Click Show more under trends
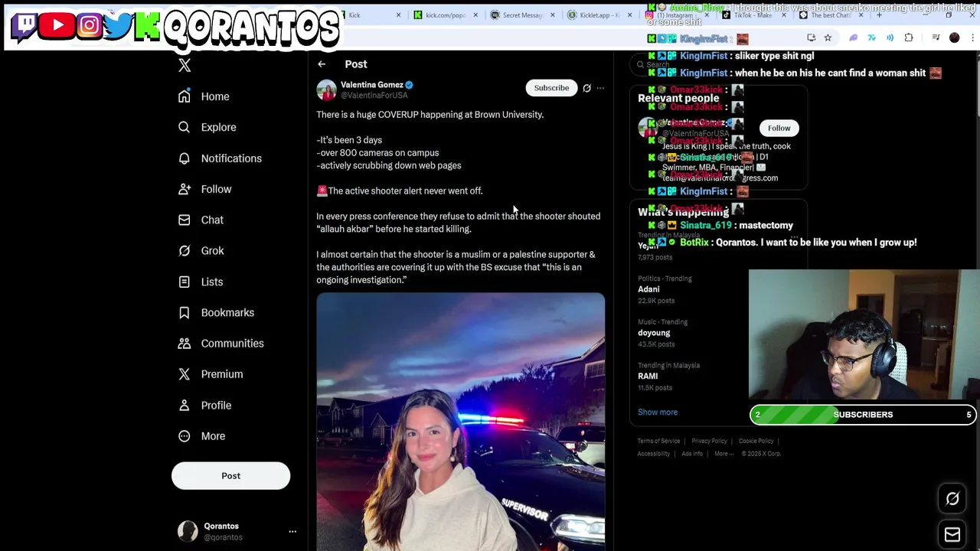980x551 pixels. 658,412
